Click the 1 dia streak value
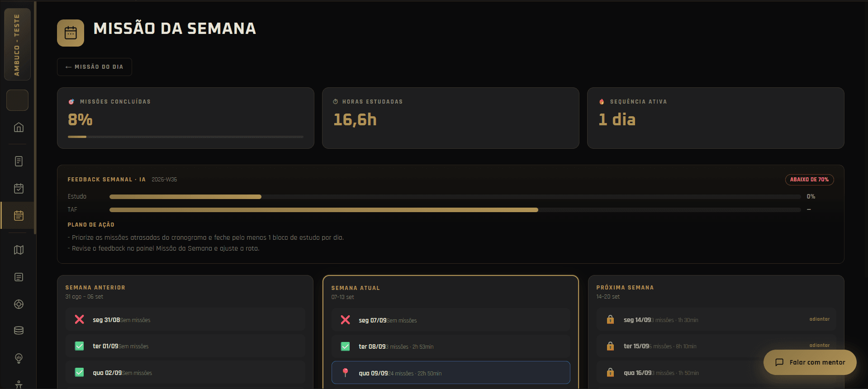Screen dimensions: 868x389 click(x=617, y=120)
